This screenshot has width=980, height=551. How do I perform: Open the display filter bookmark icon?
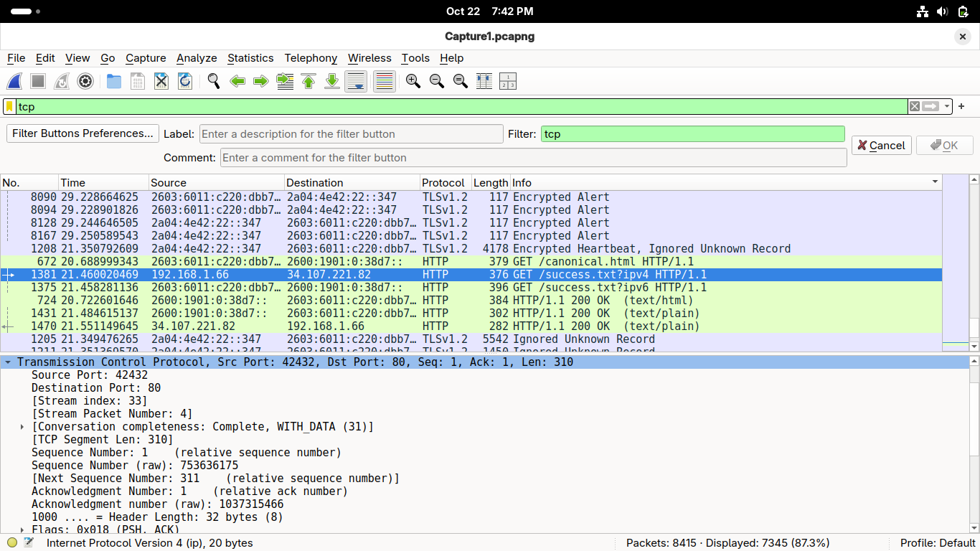click(9, 106)
